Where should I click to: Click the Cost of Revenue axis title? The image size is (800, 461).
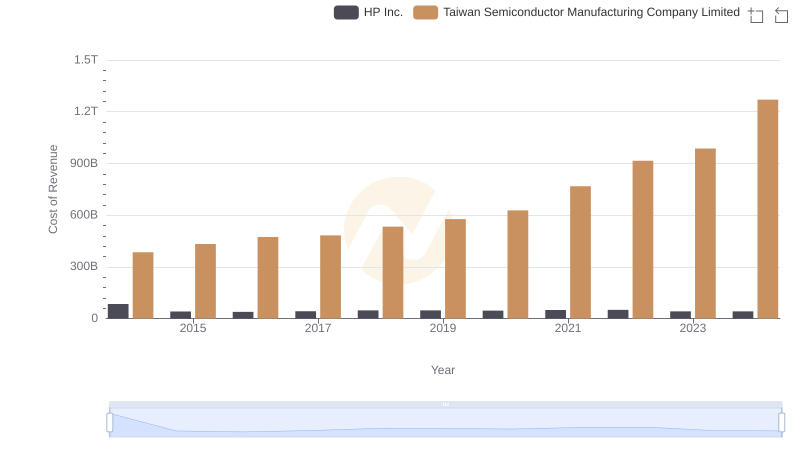coord(53,189)
